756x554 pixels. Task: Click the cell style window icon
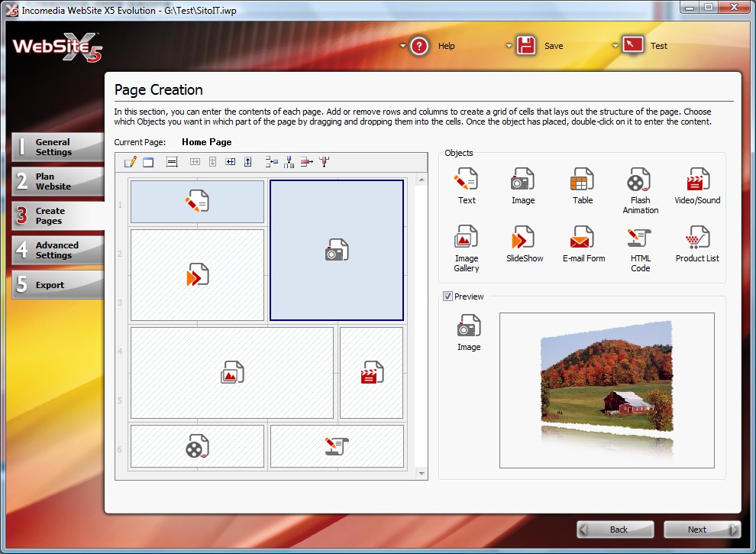148,162
